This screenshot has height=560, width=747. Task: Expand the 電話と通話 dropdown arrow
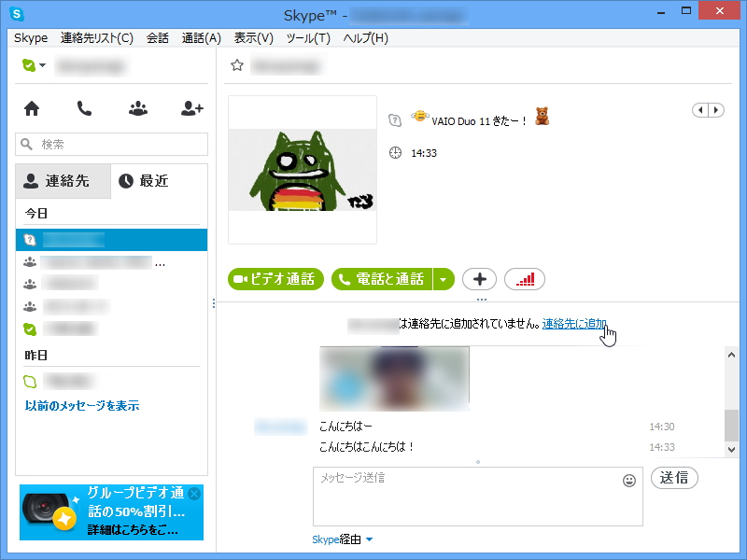[x=444, y=279]
